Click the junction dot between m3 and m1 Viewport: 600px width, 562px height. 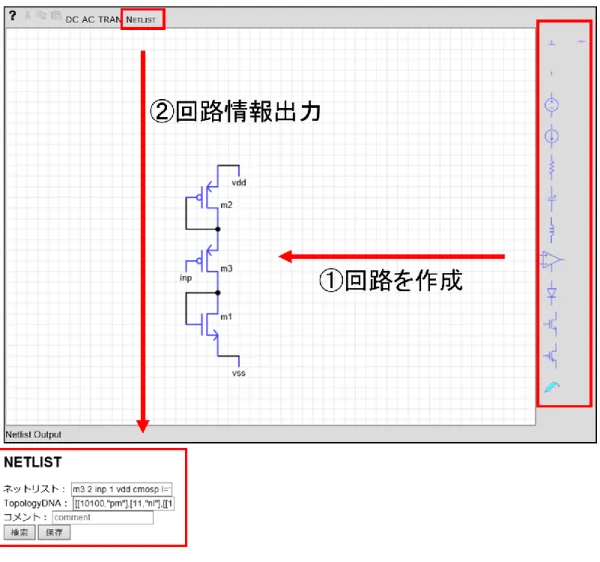[218, 293]
